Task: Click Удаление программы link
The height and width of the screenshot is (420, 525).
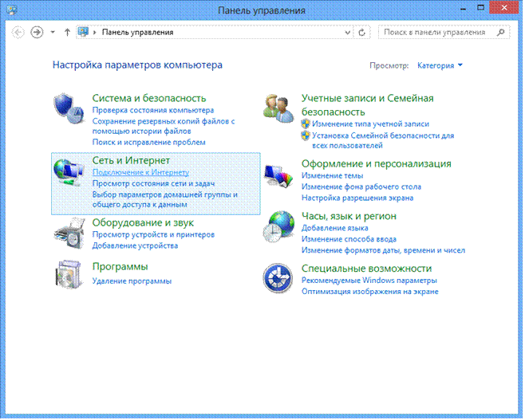Action: click(x=132, y=281)
